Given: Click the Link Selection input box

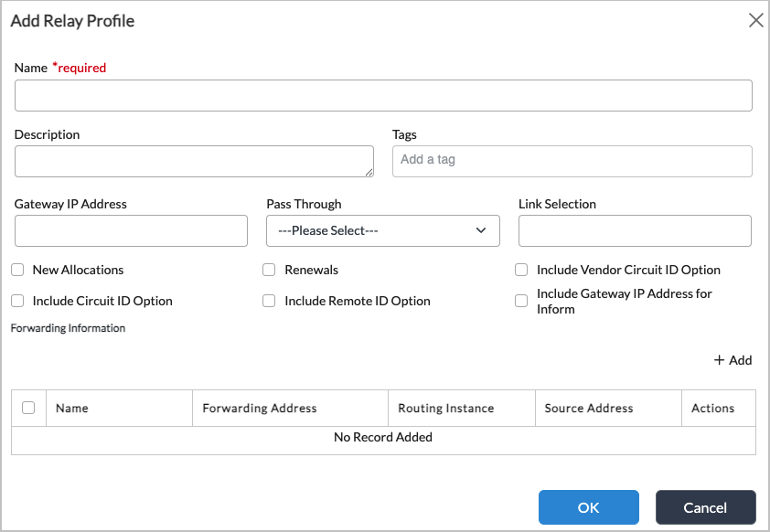Looking at the screenshot, I should [635, 231].
